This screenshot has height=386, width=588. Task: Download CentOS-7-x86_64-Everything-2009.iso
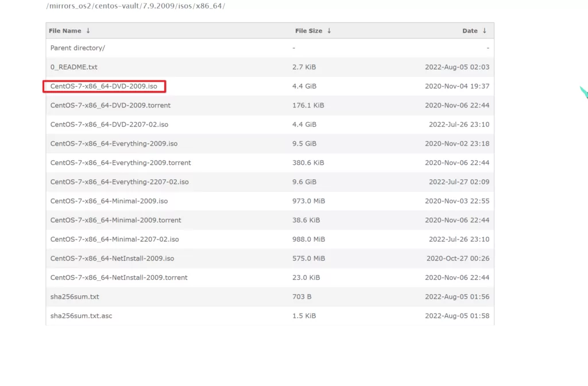click(114, 144)
